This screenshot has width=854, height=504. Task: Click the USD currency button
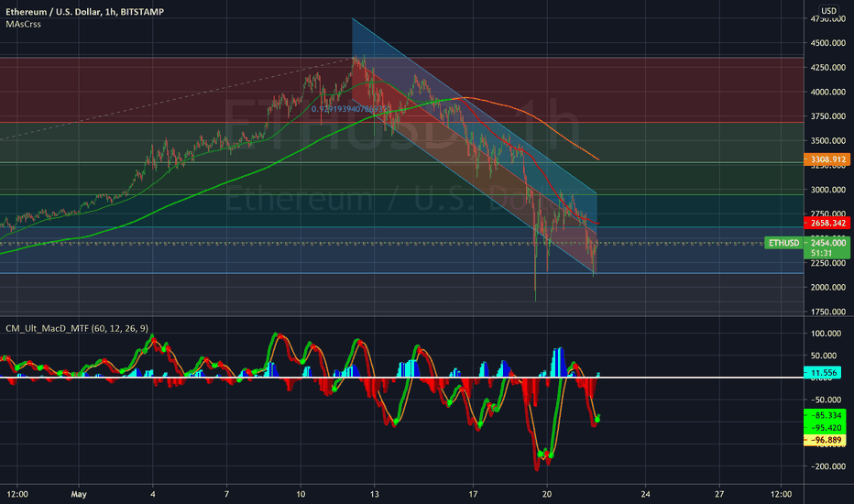coord(828,11)
